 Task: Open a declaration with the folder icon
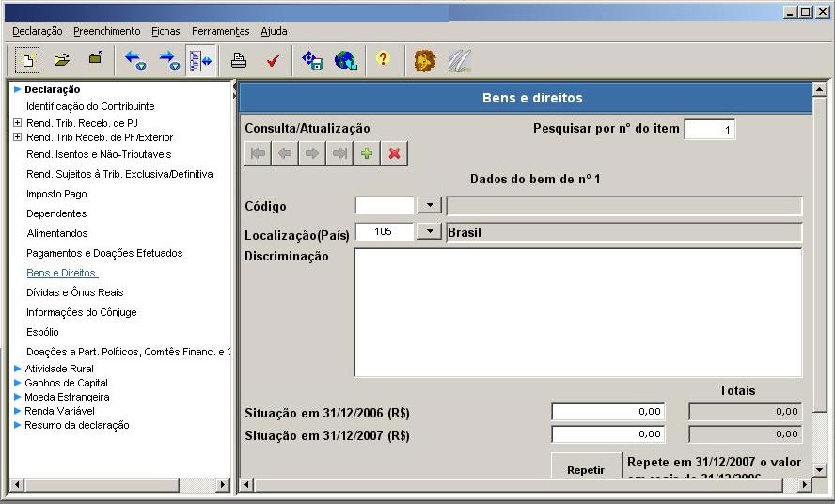coord(62,61)
